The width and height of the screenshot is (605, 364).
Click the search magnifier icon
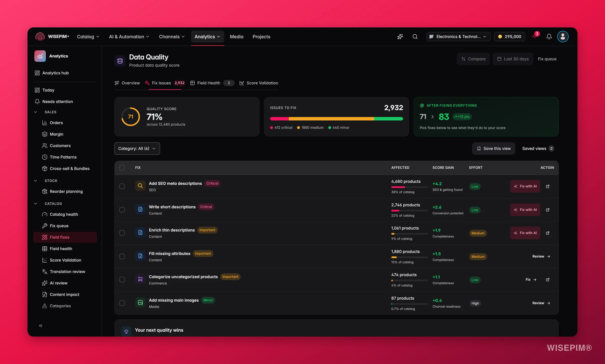pyautogui.click(x=415, y=37)
